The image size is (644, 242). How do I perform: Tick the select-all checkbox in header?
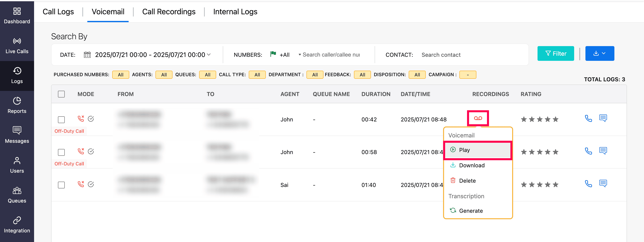tap(61, 94)
